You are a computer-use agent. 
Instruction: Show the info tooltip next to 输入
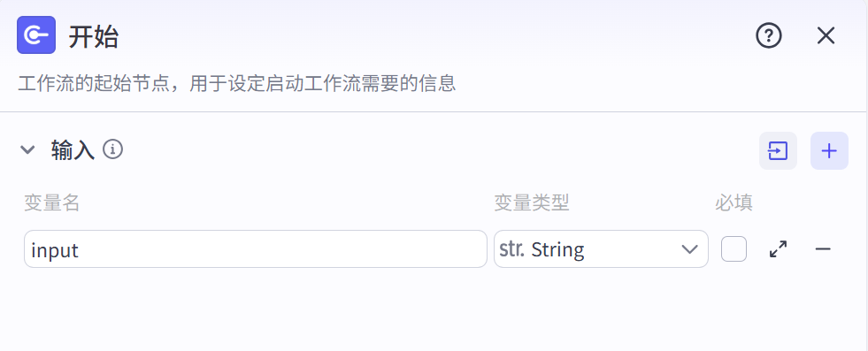click(x=113, y=149)
